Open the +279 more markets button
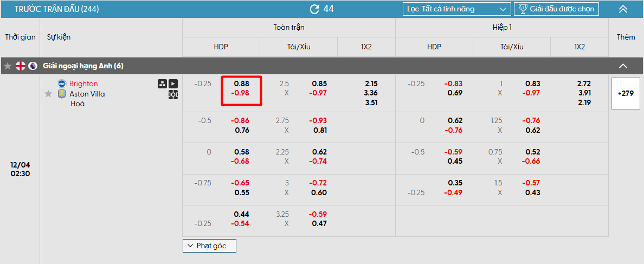This screenshot has width=644, height=264. click(626, 93)
